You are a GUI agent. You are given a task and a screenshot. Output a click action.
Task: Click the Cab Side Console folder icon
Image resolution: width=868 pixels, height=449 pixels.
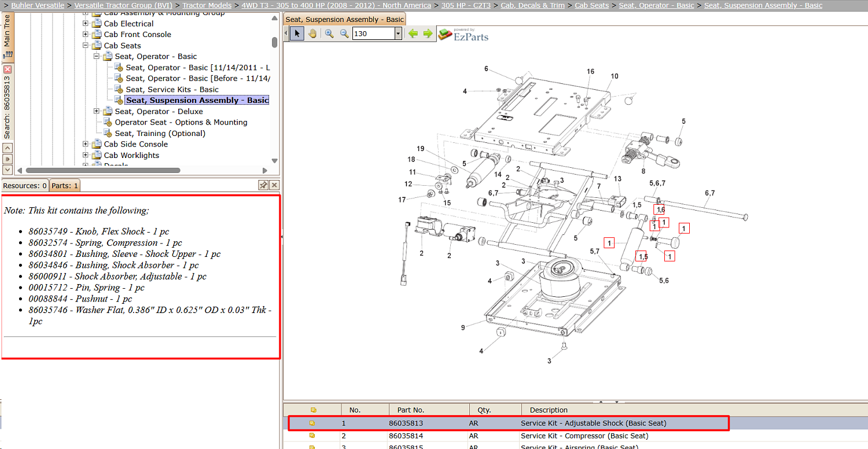97,145
